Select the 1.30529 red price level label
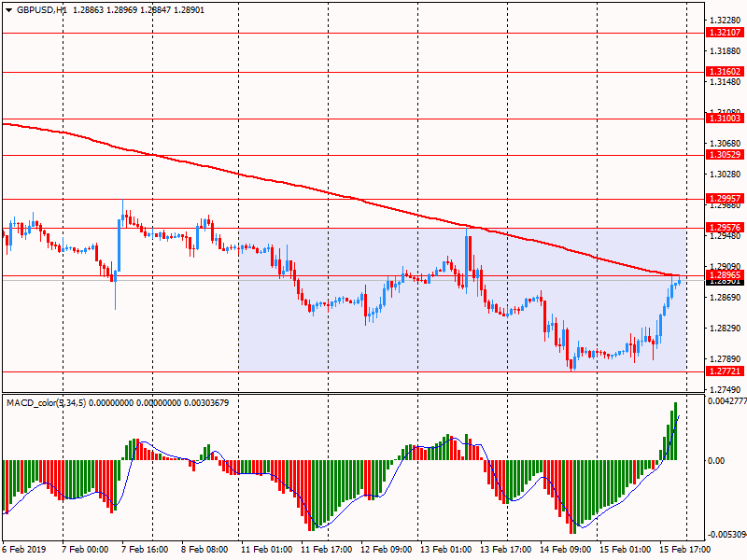The image size is (747, 560). (725, 154)
